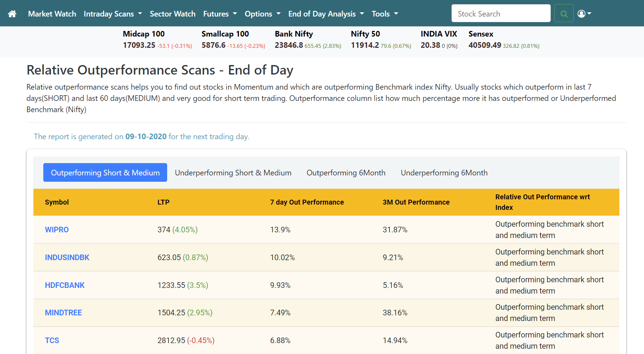The width and height of the screenshot is (644, 354).
Task: Open the INDUSINDBK stock link
Action: click(x=67, y=257)
